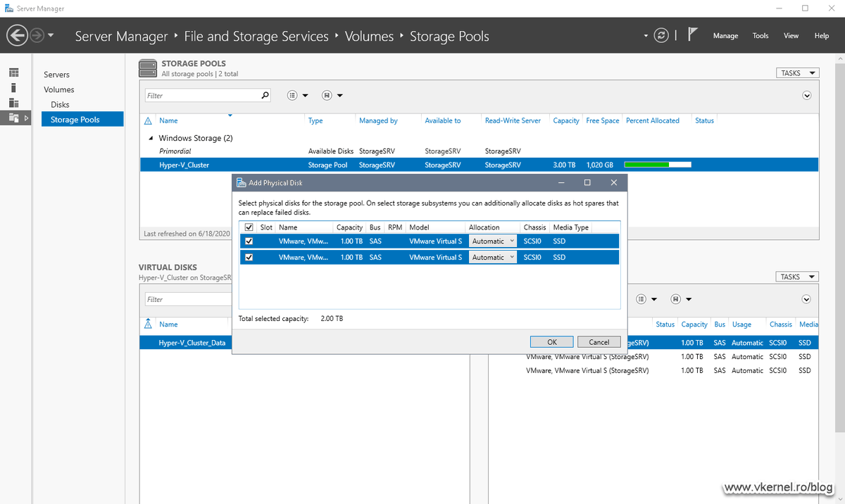Open the Manage menu
The width and height of the screenshot is (845, 504).
tap(725, 36)
